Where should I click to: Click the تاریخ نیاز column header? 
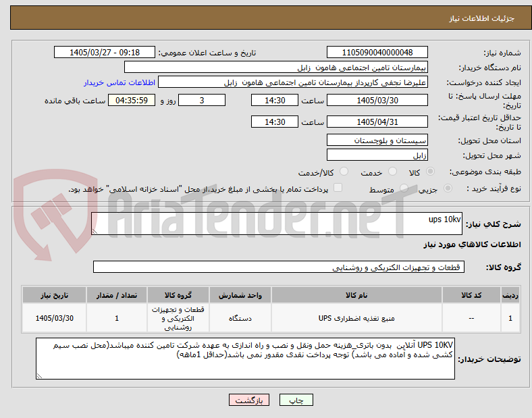coord(54,295)
